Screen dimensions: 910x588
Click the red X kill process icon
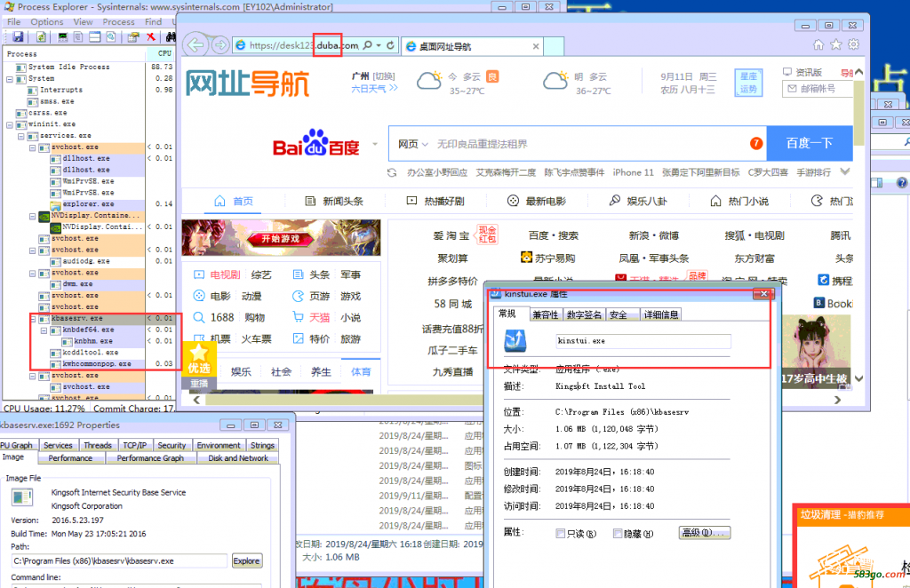click(151, 36)
